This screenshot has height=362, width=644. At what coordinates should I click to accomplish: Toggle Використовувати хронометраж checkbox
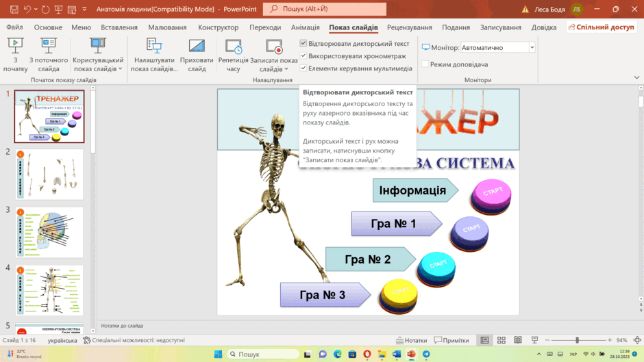(x=303, y=55)
